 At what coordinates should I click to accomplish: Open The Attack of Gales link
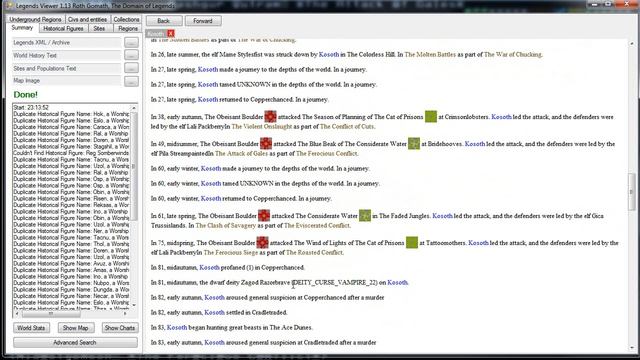tap(241, 153)
